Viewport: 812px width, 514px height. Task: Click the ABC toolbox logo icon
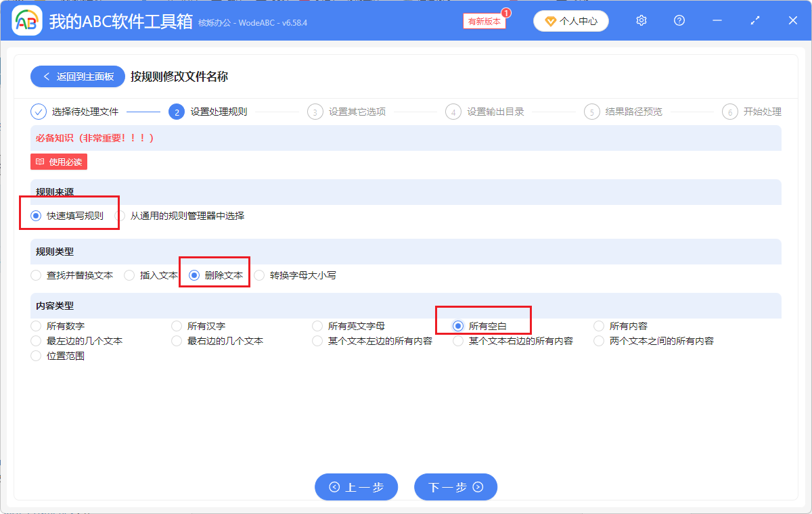click(26, 20)
